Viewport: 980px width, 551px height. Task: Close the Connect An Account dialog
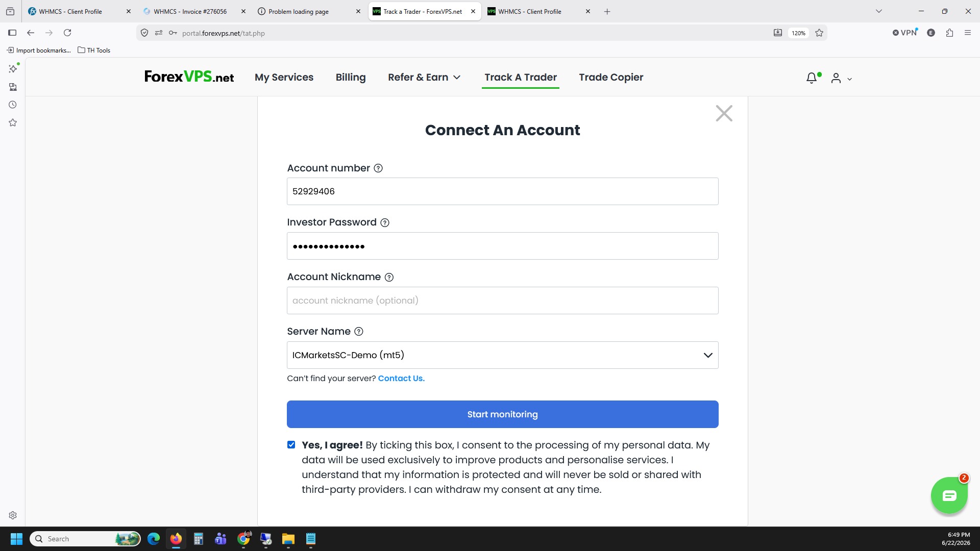coord(724,113)
